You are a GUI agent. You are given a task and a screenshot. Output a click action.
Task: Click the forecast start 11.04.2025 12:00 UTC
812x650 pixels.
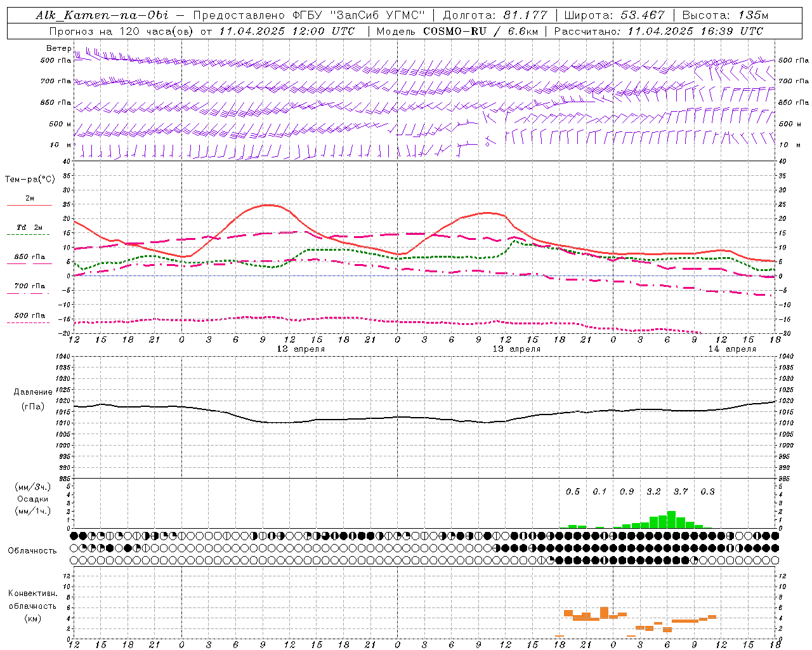click(x=287, y=31)
